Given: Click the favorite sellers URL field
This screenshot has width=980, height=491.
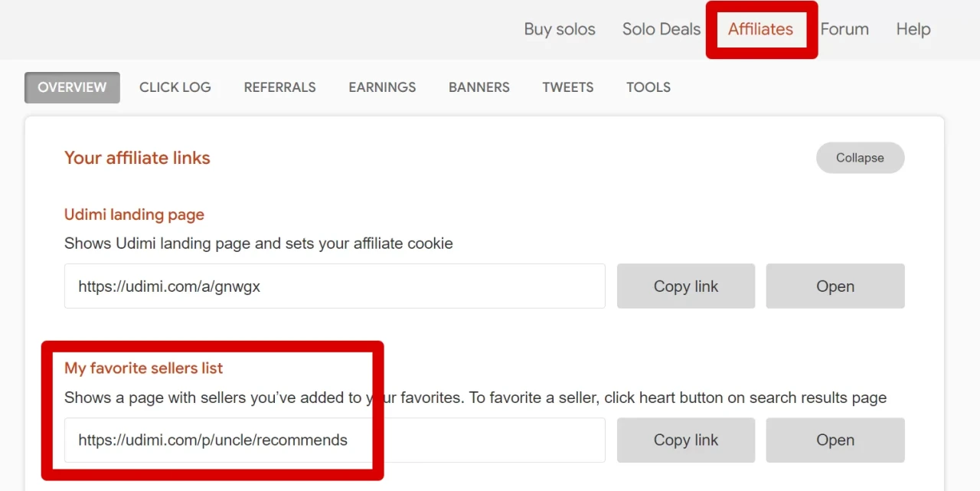Looking at the screenshot, I should coord(335,440).
